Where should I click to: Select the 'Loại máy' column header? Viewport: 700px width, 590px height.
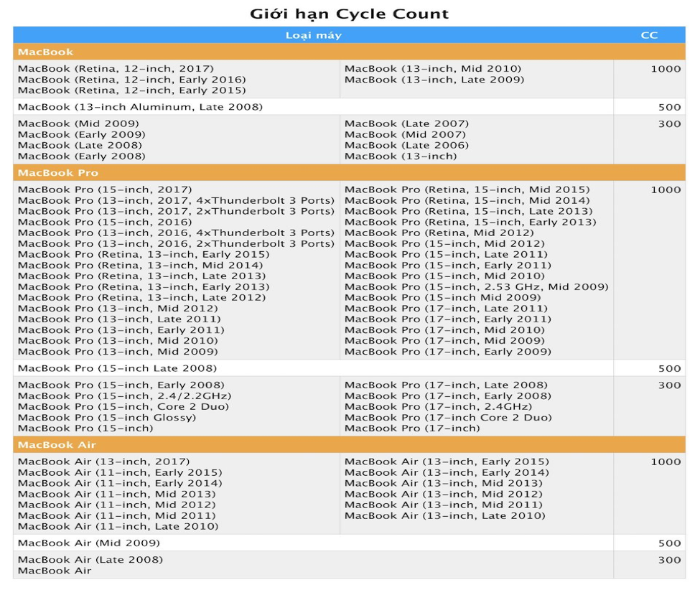click(x=314, y=35)
